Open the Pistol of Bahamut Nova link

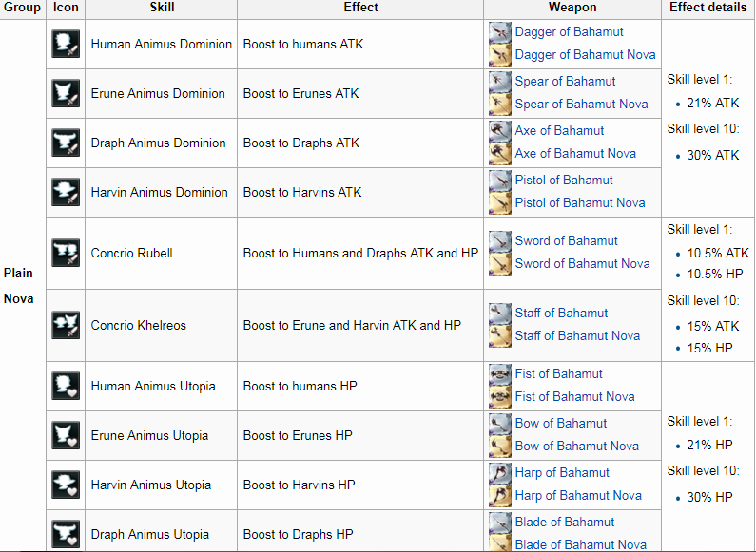580,203
